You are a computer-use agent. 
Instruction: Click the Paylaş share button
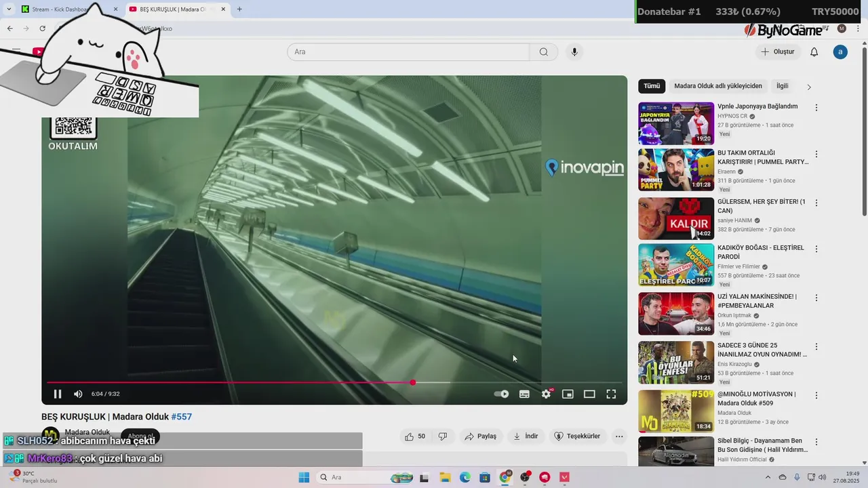tap(480, 436)
